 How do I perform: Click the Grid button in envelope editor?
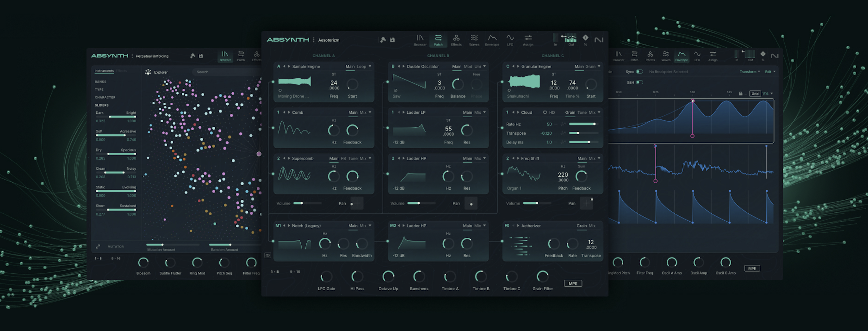(x=755, y=94)
